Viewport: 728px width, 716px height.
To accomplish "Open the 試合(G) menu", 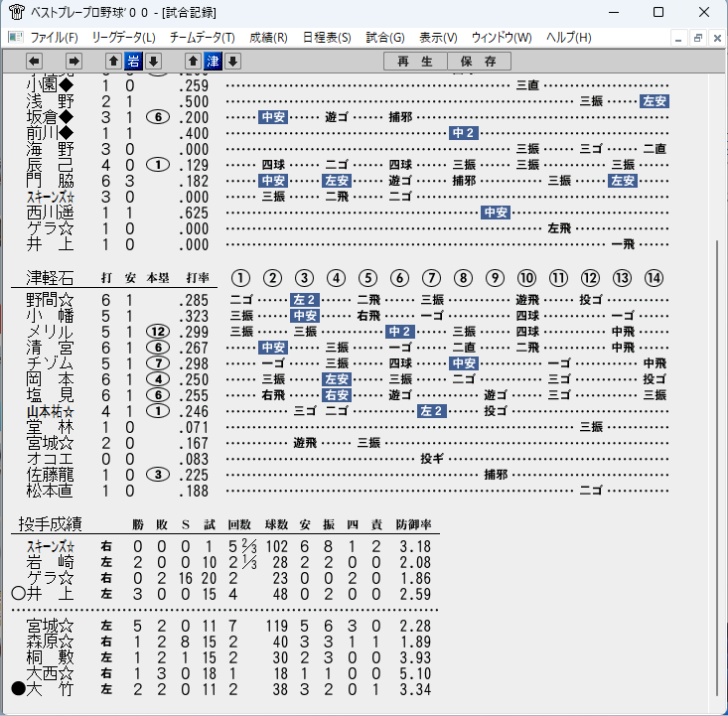I will pos(385,37).
